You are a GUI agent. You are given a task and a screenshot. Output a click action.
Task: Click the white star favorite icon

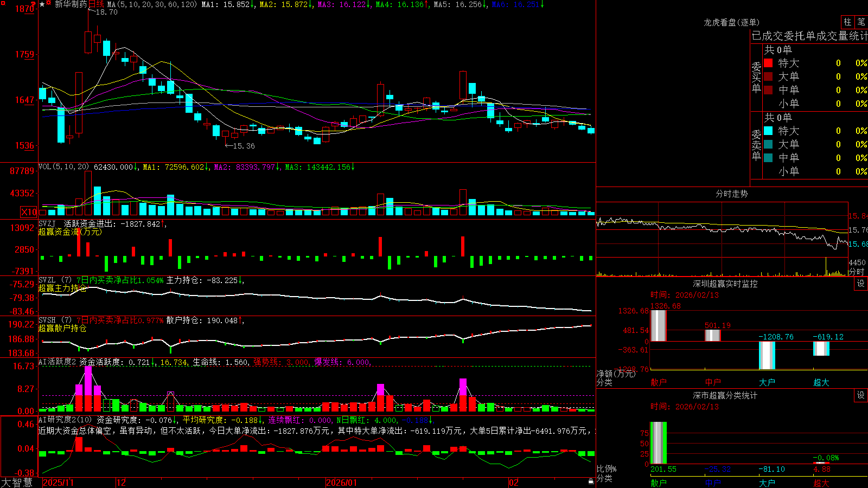click(x=42, y=4)
